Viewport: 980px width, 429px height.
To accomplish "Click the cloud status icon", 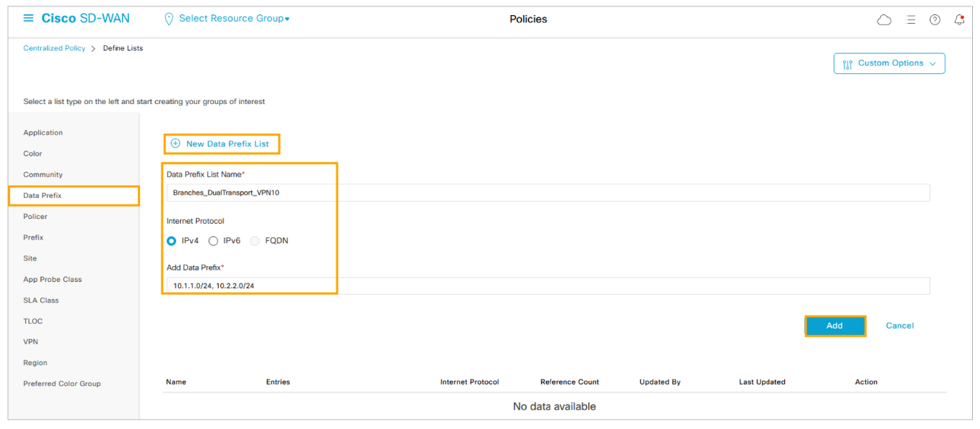I will point(884,20).
